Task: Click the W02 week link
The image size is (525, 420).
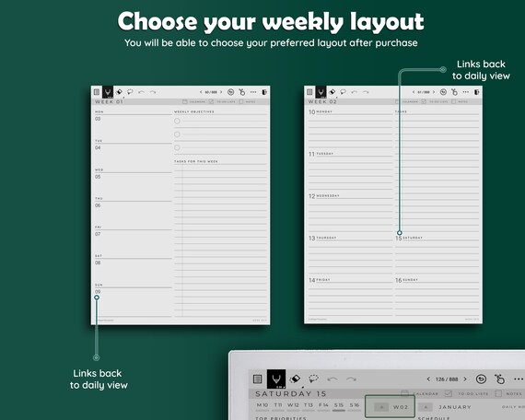Action: point(401,407)
